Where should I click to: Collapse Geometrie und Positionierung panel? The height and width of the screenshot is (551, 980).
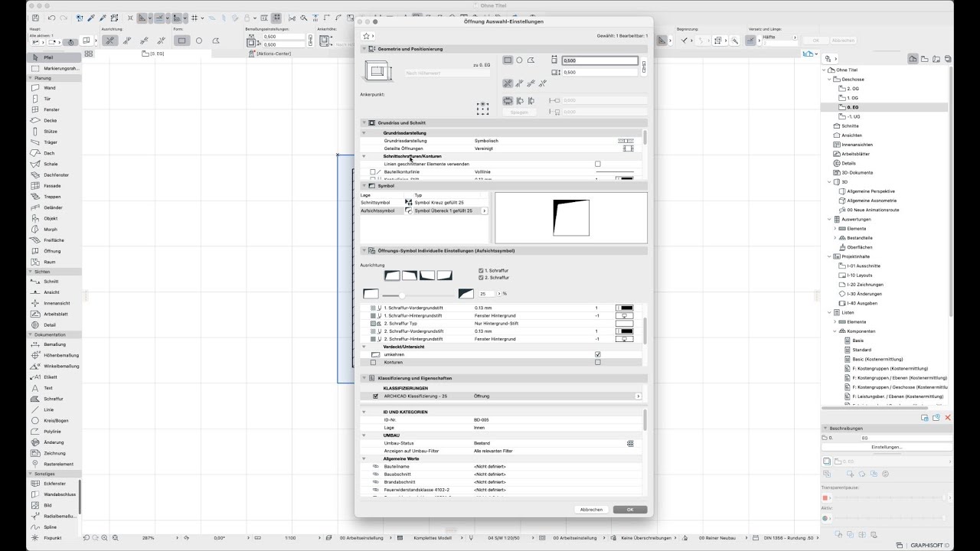(364, 49)
